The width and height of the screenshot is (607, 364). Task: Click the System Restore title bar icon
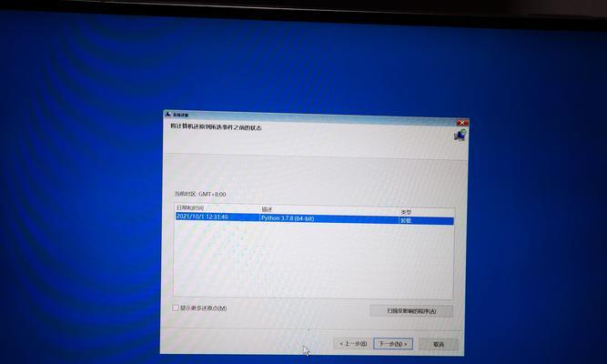click(x=167, y=114)
